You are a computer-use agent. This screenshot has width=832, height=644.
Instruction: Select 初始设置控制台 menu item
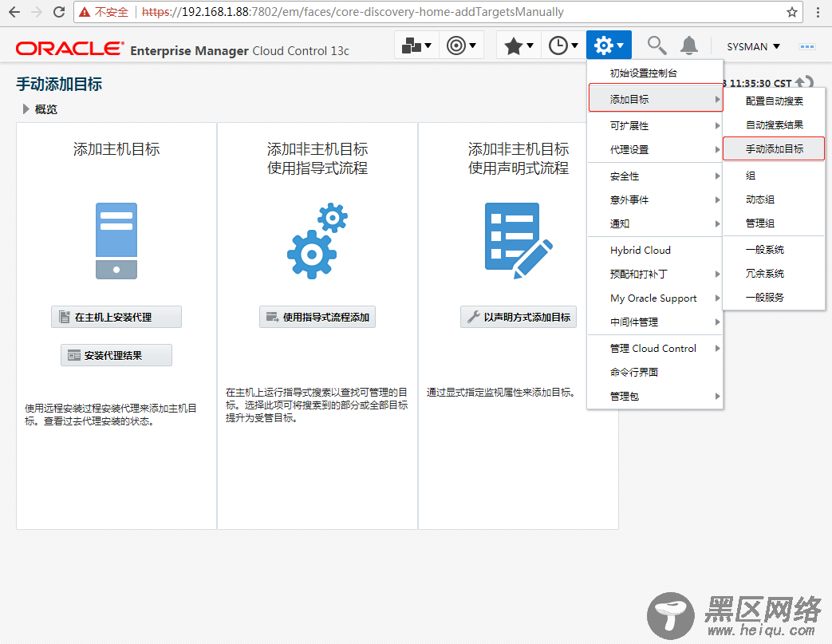[x=655, y=73]
